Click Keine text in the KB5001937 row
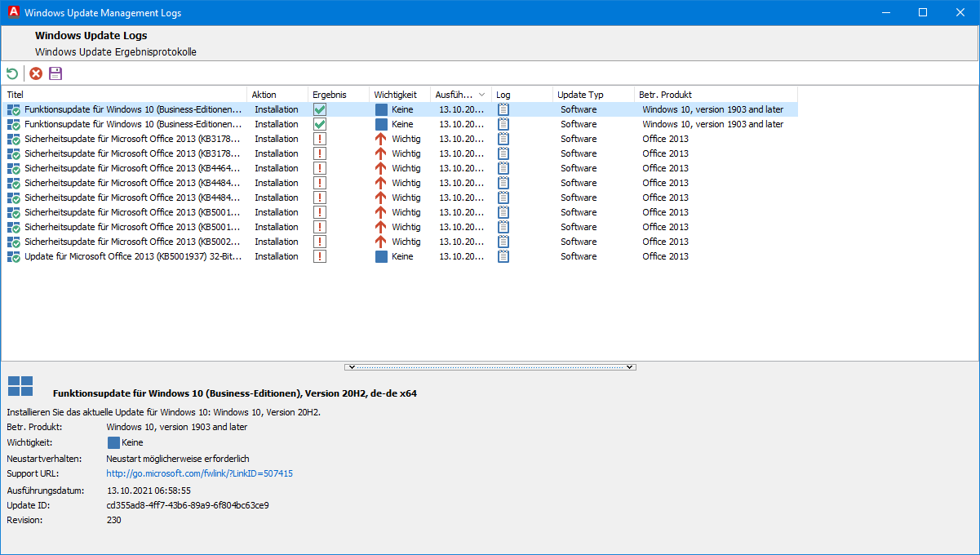980x555 pixels. pos(402,256)
